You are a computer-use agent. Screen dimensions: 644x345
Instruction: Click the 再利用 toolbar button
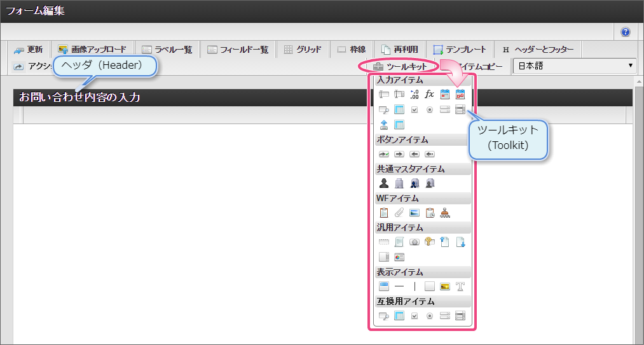click(400, 50)
